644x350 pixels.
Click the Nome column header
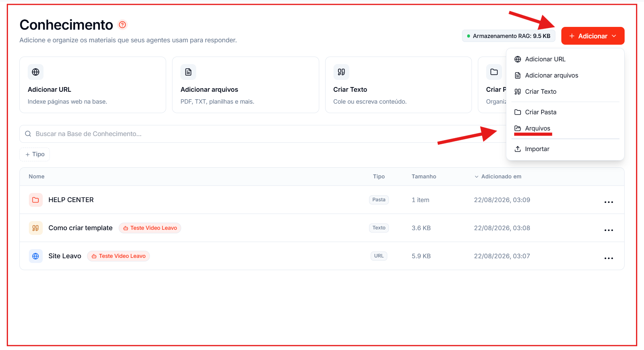36,176
